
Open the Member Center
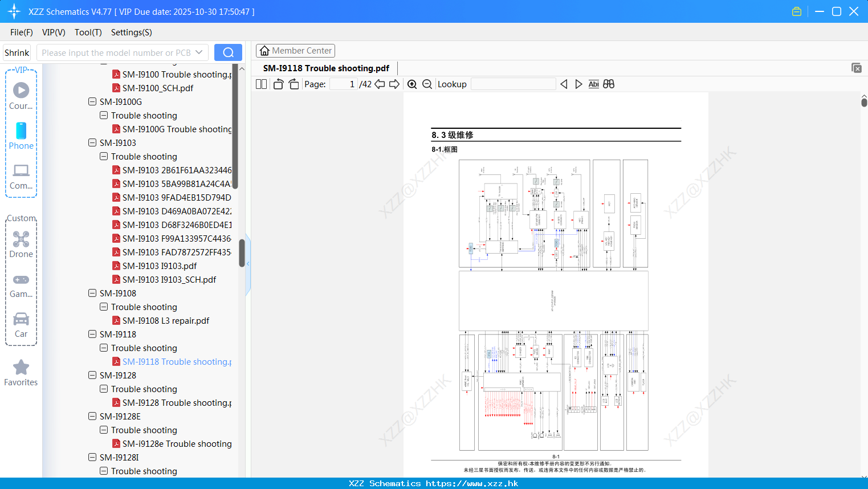[295, 51]
